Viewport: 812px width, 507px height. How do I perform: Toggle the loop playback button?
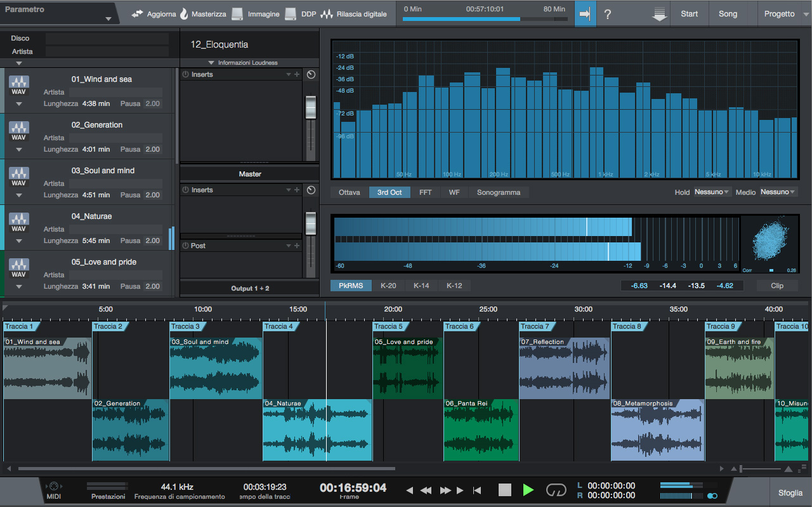(556, 490)
